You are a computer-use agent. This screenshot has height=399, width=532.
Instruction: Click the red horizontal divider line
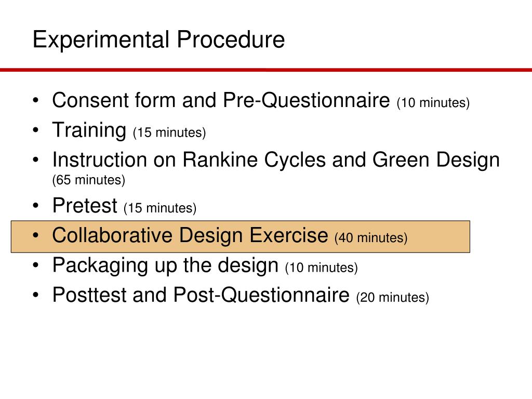pos(266,70)
